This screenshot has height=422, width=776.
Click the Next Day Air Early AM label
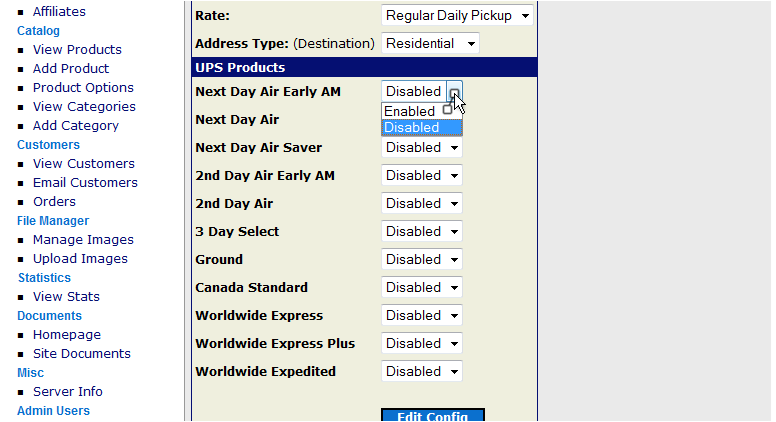268,92
